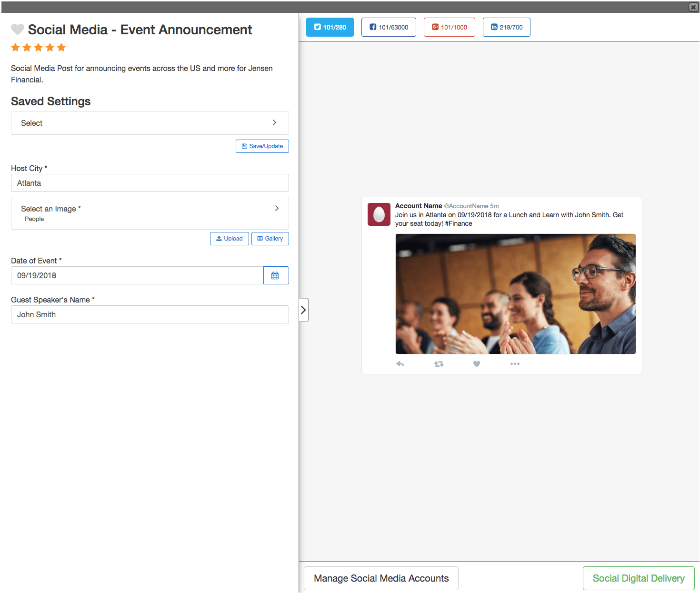Open the image Gallery button
This screenshot has height=594, width=700.
click(x=270, y=239)
